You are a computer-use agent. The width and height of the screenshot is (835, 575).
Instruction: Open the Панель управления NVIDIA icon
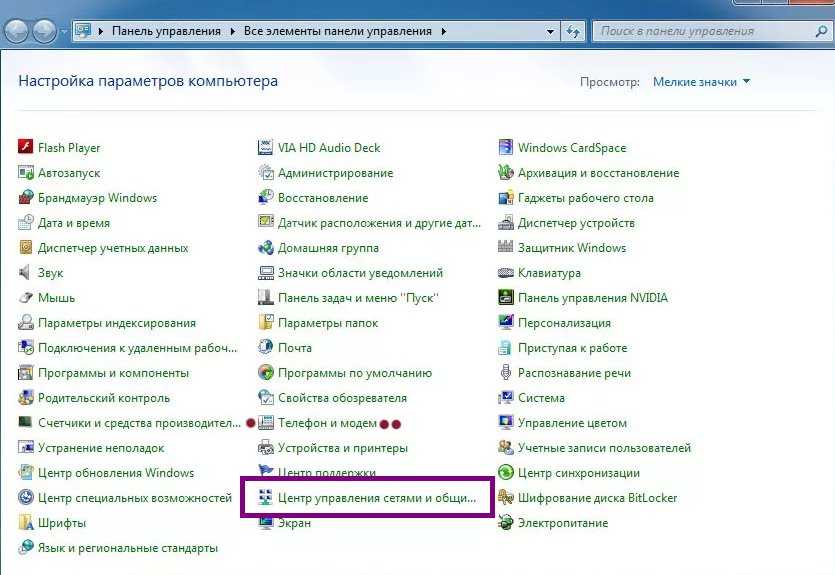pos(506,298)
